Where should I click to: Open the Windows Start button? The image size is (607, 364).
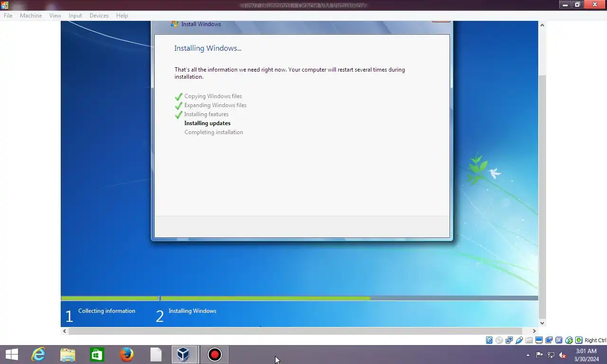[11, 355]
